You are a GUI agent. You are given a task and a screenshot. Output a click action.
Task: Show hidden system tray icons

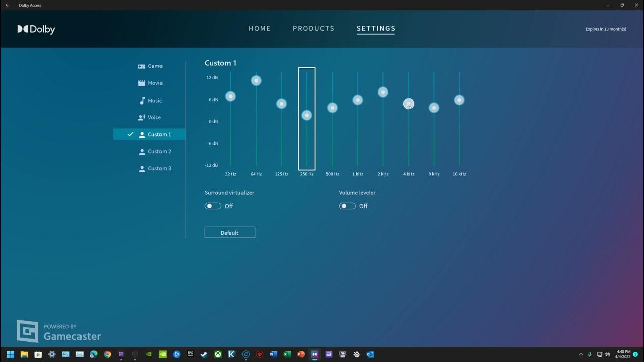[x=581, y=354]
